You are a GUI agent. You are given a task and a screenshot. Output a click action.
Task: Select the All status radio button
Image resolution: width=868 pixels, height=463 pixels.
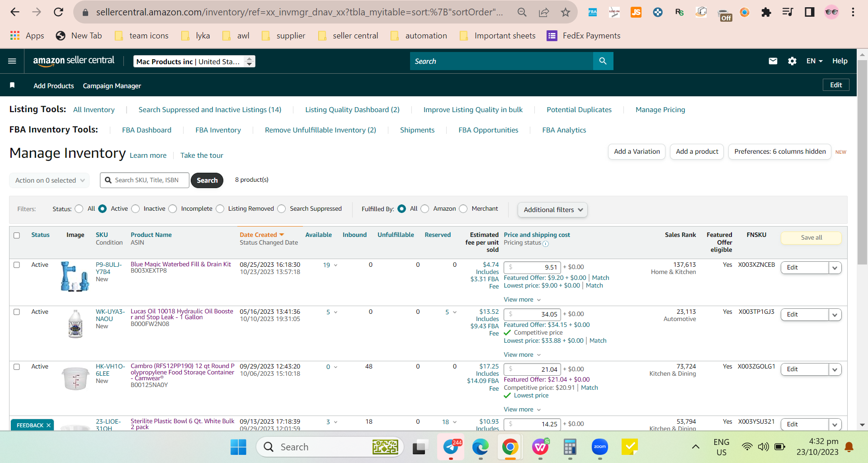pyautogui.click(x=79, y=209)
